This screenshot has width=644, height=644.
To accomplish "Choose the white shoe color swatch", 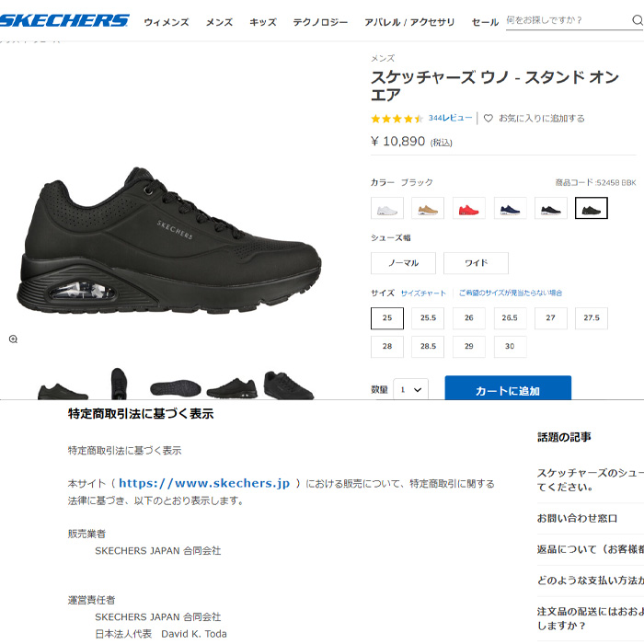I will [387, 208].
